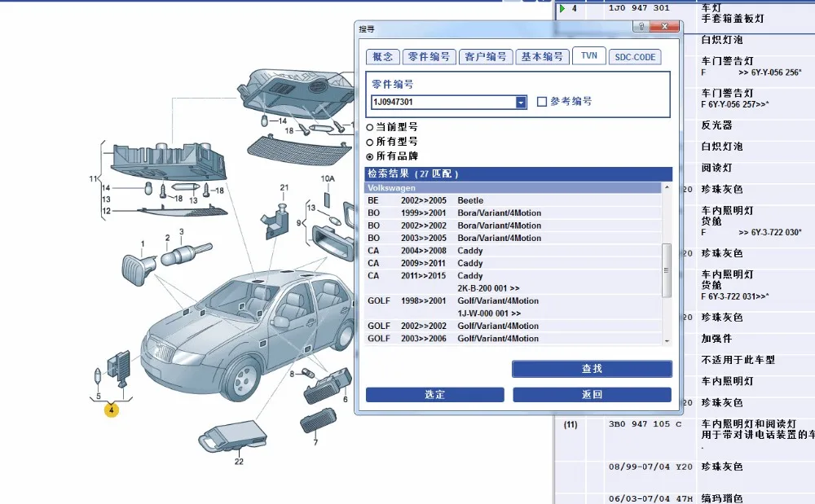Enable the 参考编号 checkbox
This screenshot has height=504, width=815.
click(542, 101)
